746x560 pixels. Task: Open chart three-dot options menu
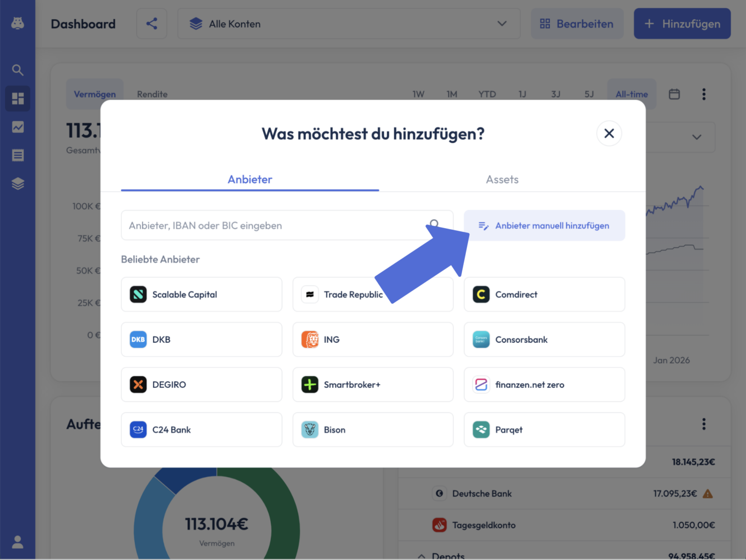point(703,94)
